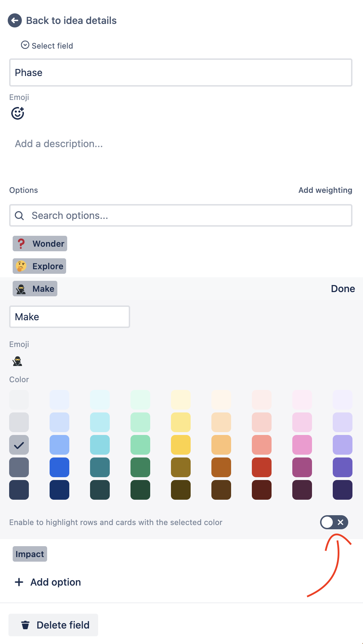This screenshot has width=363, height=644.
Task: Click the checkmark on the selected gray swatch
Action: pyautogui.click(x=19, y=444)
